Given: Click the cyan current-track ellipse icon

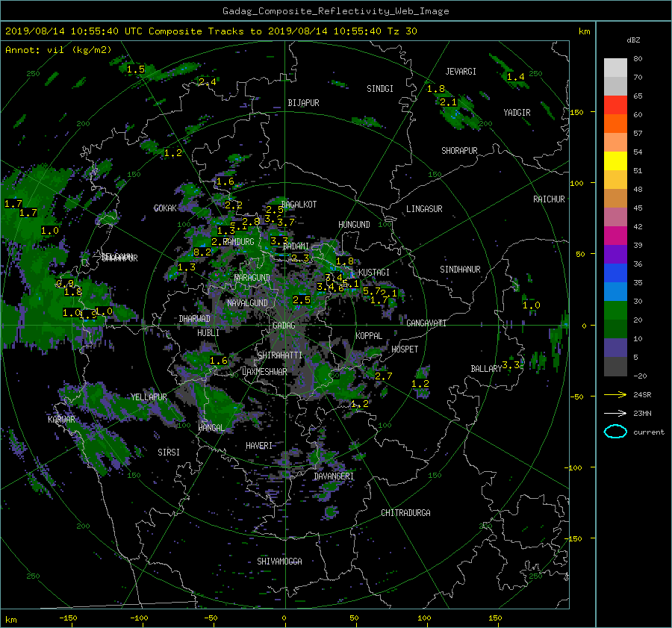Looking at the screenshot, I should (615, 432).
